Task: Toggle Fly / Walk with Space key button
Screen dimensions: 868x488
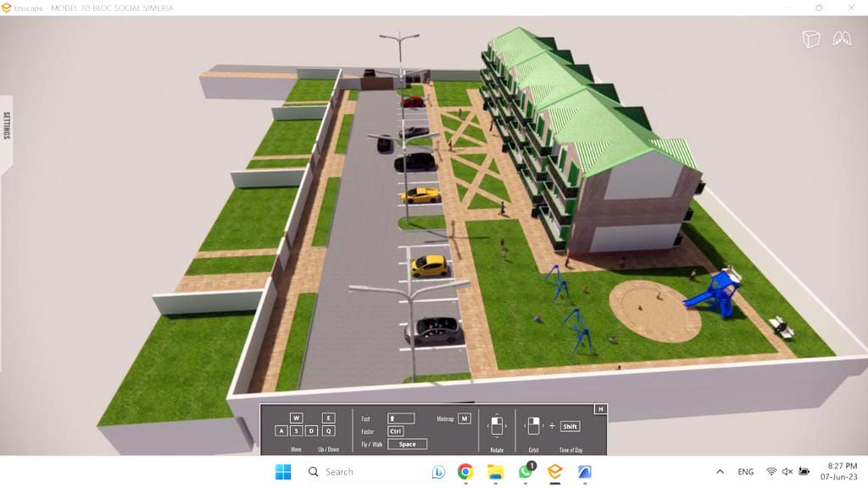Action: point(407,444)
